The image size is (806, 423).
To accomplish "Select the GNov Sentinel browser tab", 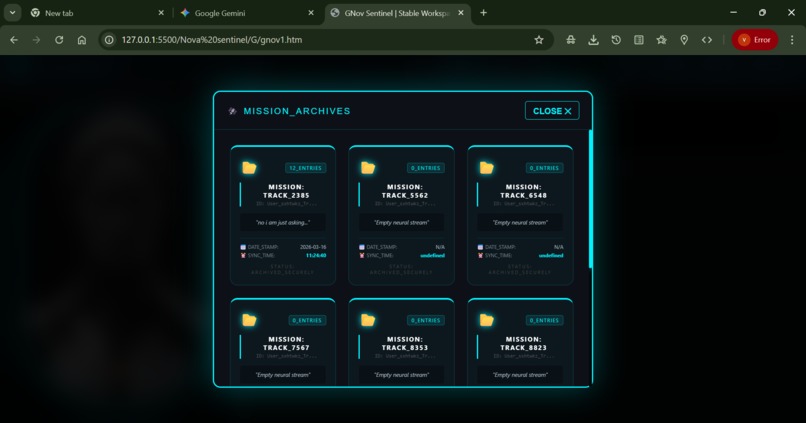I will [x=396, y=13].
